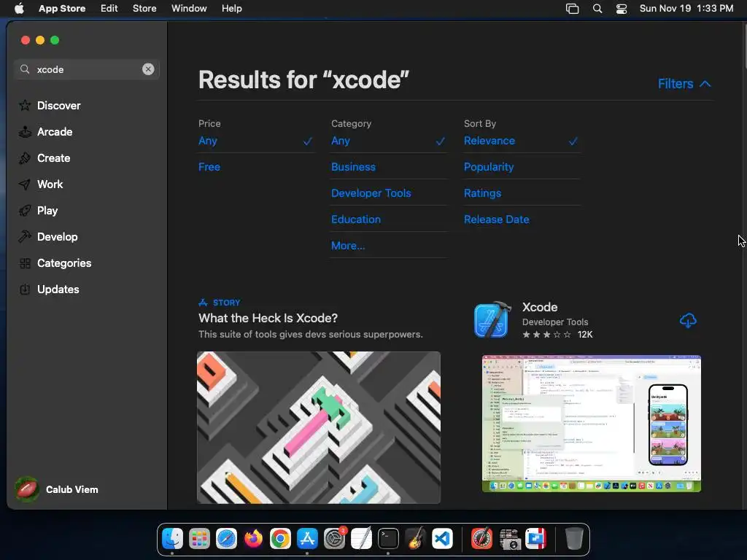Click the xcode search input field
The image size is (747, 560).
pos(87,69)
